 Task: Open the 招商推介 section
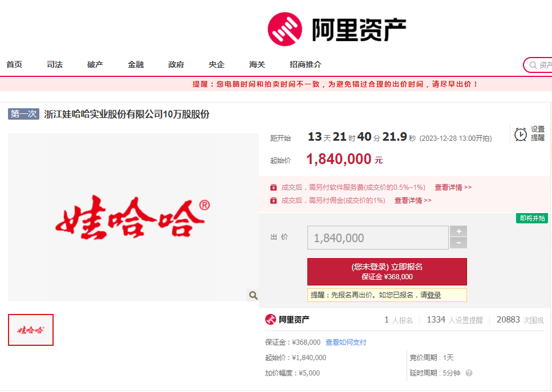pyautogui.click(x=306, y=65)
